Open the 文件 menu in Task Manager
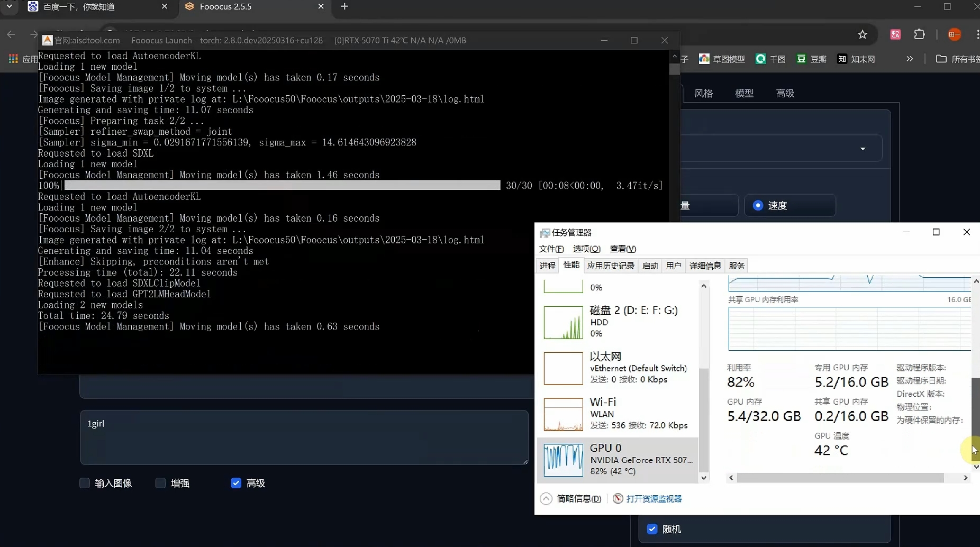 point(551,249)
